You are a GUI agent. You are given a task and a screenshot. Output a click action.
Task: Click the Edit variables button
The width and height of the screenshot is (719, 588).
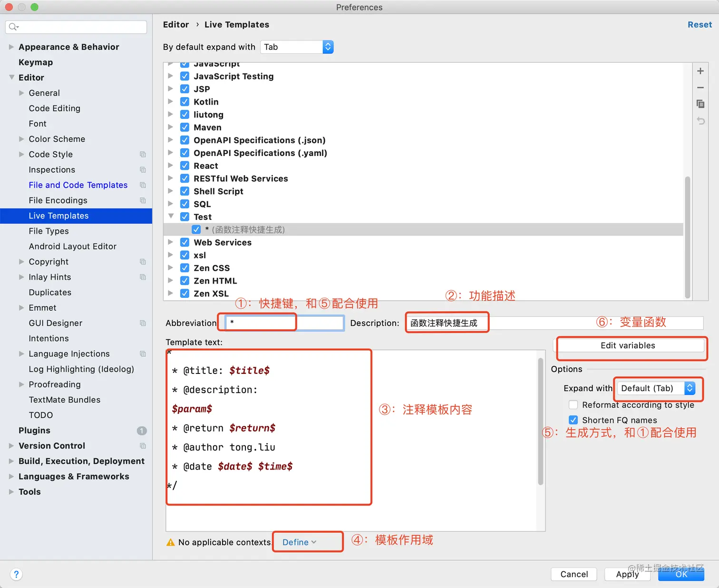point(628,345)
